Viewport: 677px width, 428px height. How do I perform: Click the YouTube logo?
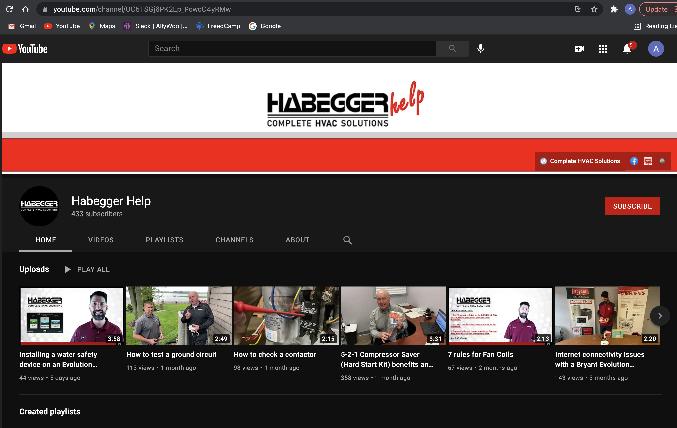(x=25, y=49)
